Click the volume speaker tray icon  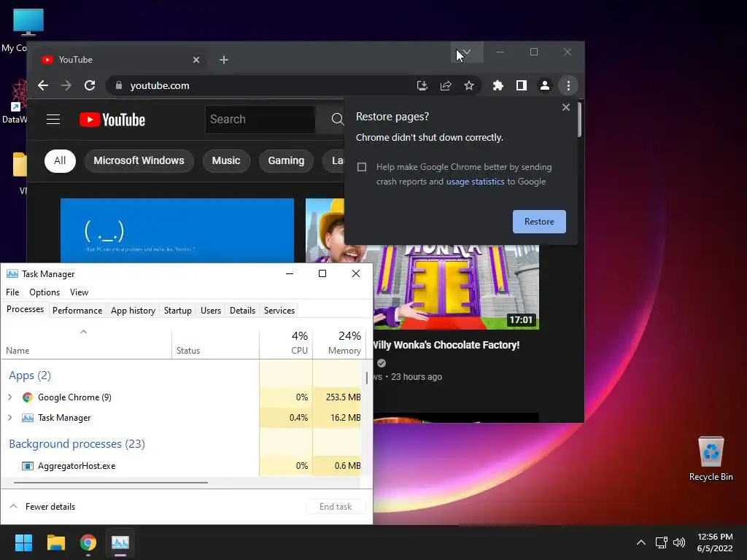point(679,542)
